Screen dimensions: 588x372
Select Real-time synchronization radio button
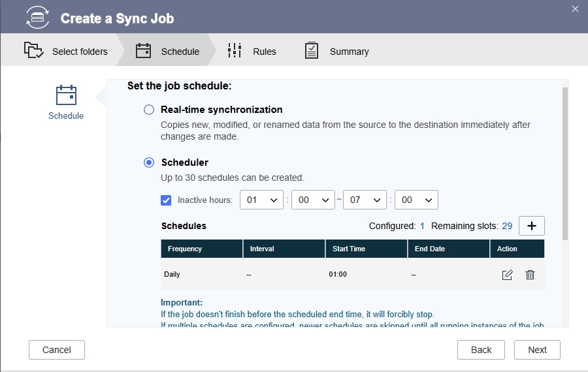pos(149,110)
